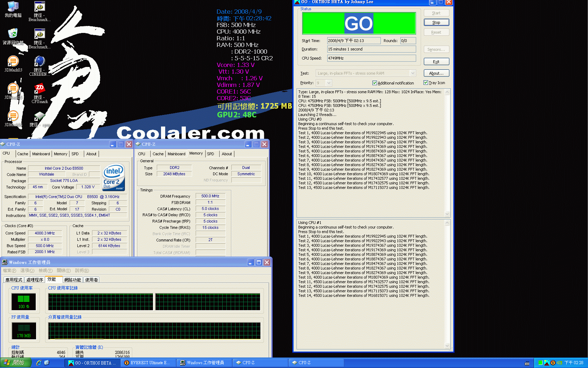Viewport: 588px width, 368px height.
Task: Launch the 3DMark06 desktop shortcut
Action: tap(13, 118)
